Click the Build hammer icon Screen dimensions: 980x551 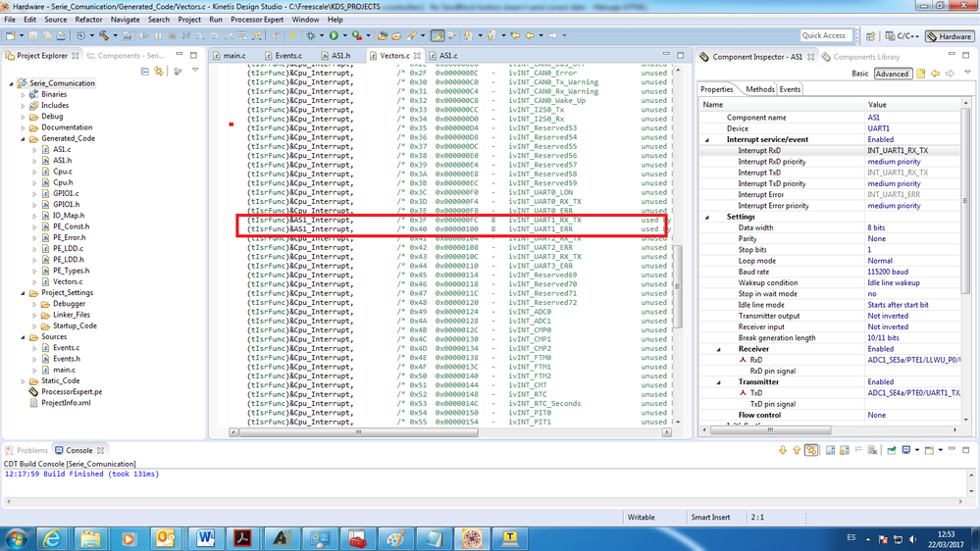pyautogui.click(x=104, y=35)
